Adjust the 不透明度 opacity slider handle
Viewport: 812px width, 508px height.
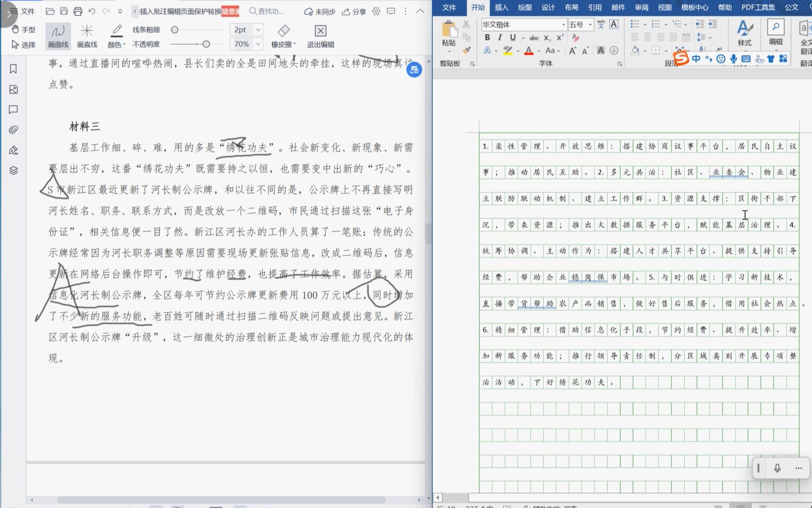click(x=206, y=44)
